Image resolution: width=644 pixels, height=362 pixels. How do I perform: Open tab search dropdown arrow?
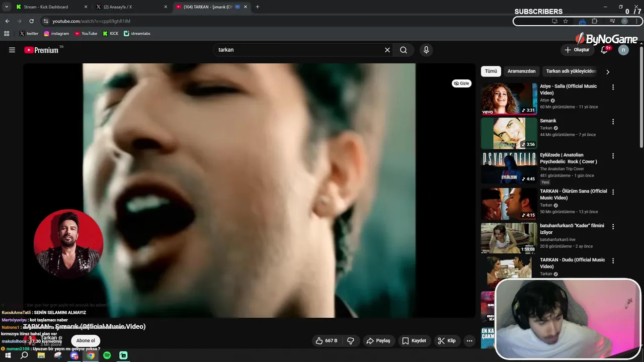tap(7, 7)
